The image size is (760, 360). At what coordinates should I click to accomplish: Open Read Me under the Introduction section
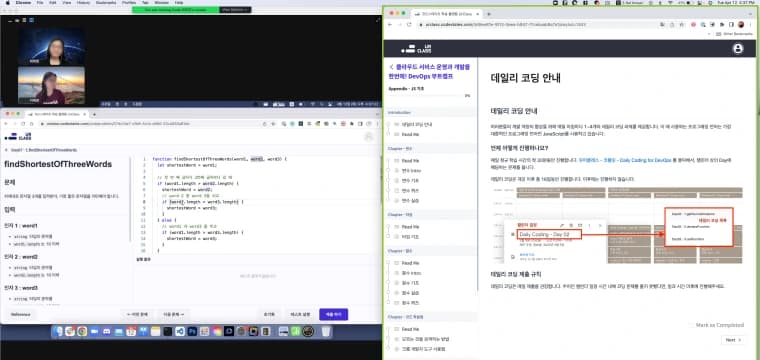[x=411, y=134]
